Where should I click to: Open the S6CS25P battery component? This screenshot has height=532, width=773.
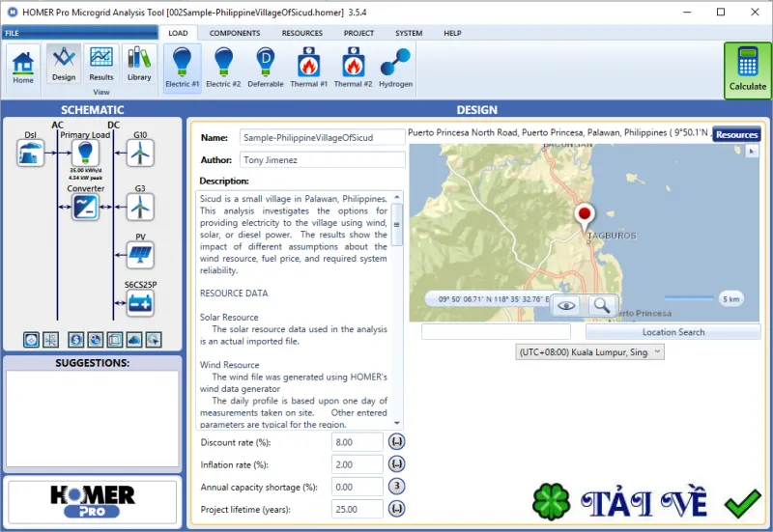click(x=140, y=303)
